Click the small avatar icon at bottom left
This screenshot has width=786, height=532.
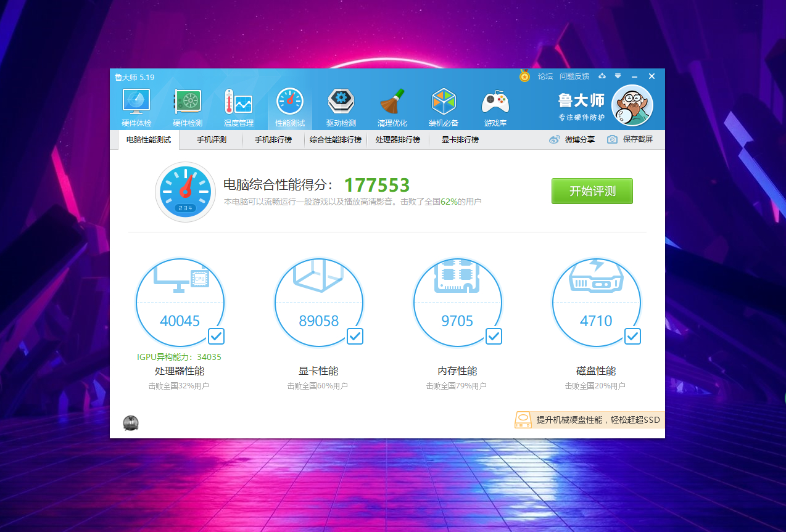pyautogui.click(x=131, y=423)
